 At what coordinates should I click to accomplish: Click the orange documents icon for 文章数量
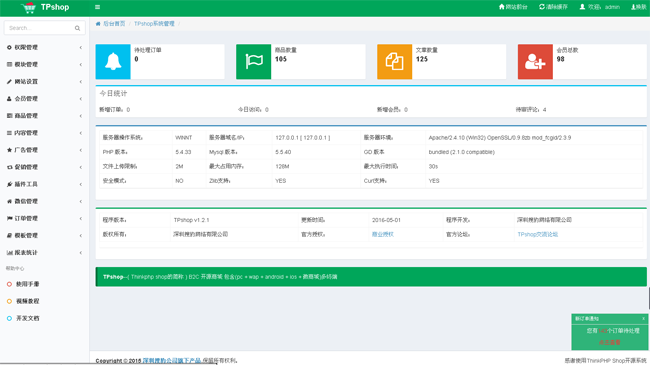394,61
